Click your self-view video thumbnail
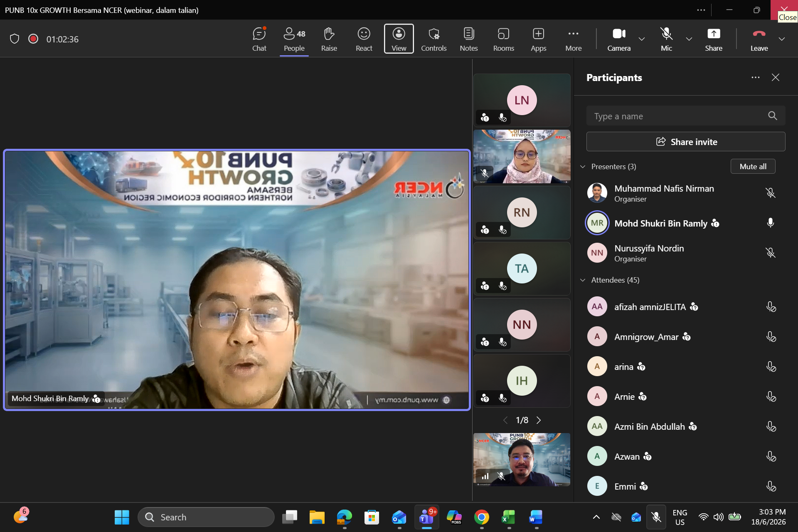 click(x=522, y=460)
